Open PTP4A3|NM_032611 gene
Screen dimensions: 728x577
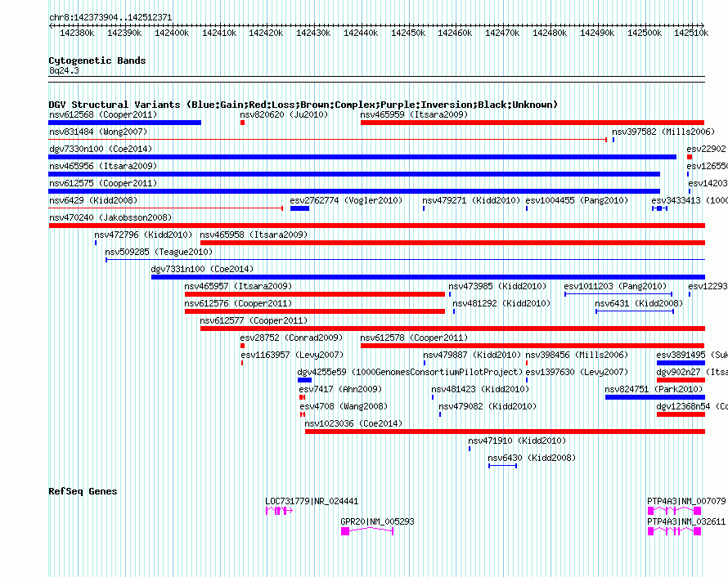686,521
